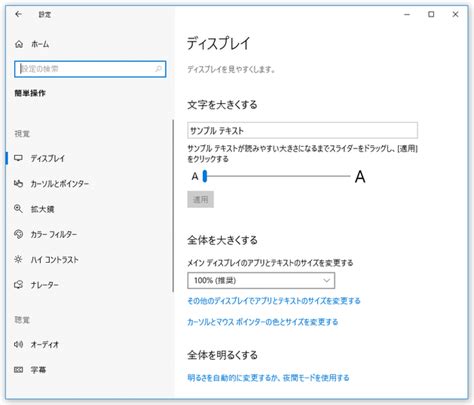Click the sidebar vertical scrollbar
The width and height of the screenshot is (474, 405).
pyautogui.click(x=173, y=206)
